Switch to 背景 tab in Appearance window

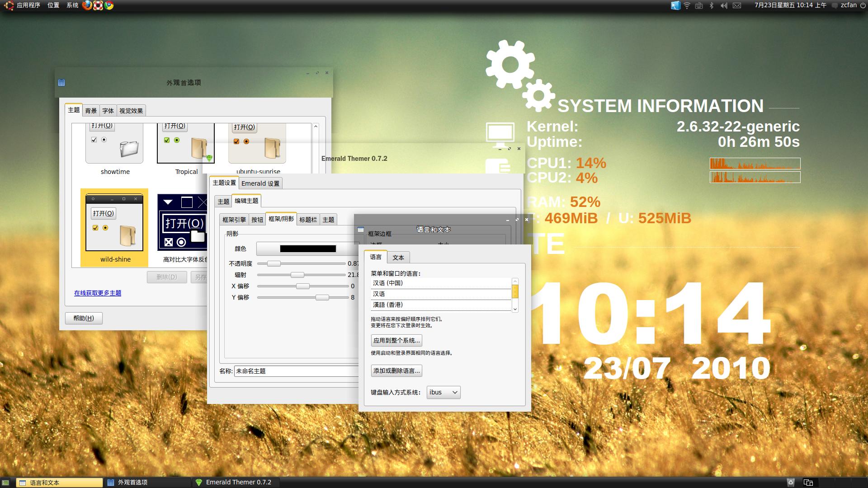tap(91, 111)
